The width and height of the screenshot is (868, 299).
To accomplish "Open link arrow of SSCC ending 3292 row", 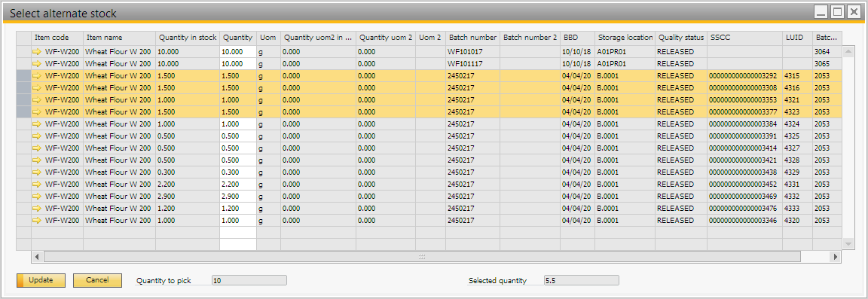I will [37, 76].
